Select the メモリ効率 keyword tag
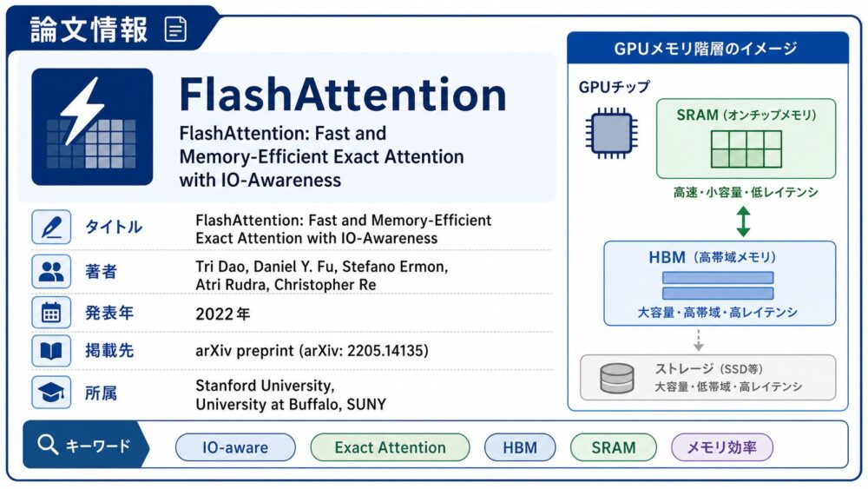 (722, 447)
